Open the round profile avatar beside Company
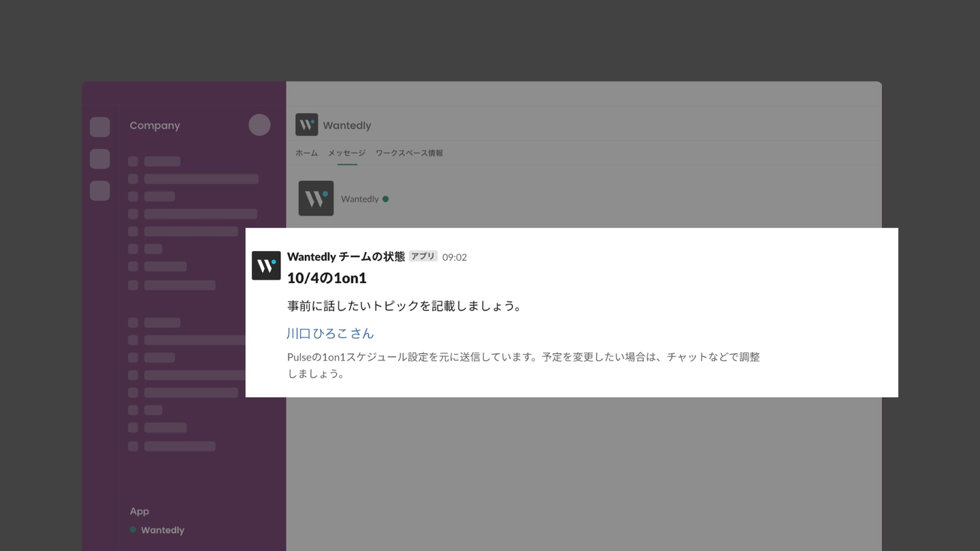 pyautogui.click(x=259, y=125)
